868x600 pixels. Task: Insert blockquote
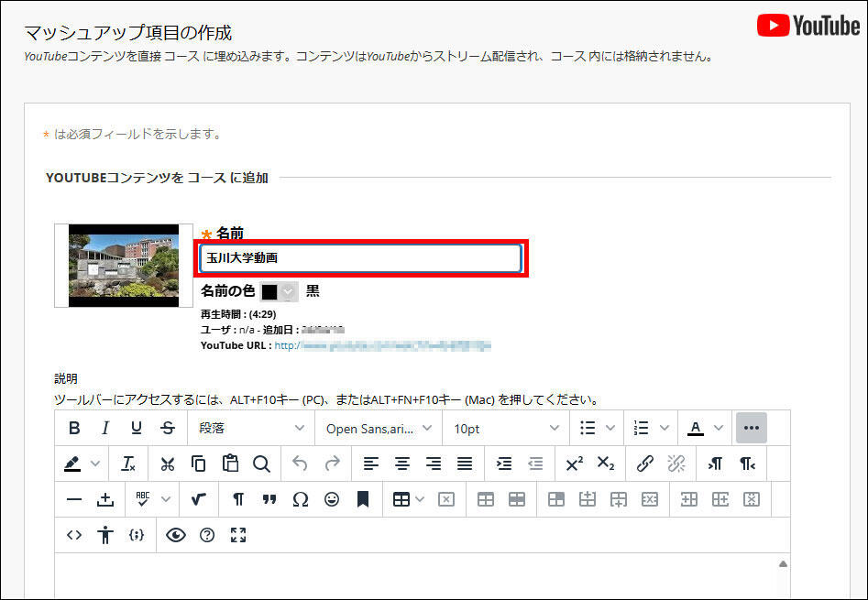pyautogui.click(x=269, y=499)
